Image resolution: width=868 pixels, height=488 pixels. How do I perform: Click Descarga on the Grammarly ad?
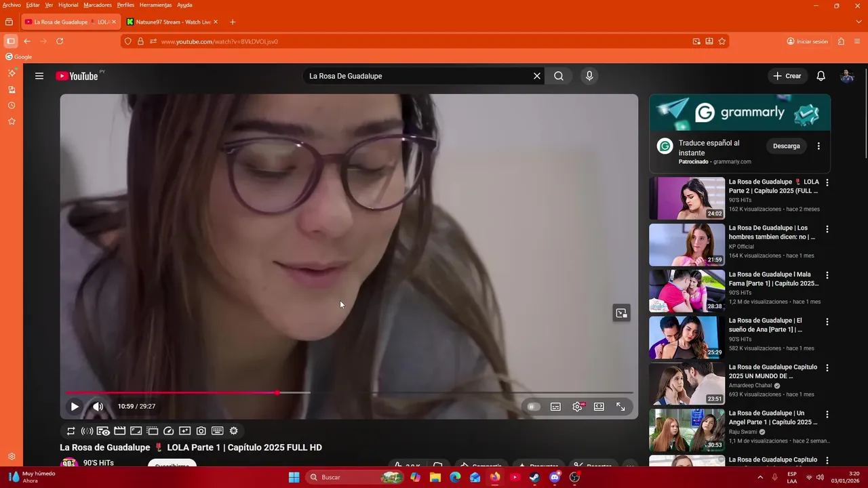[787, 146]
